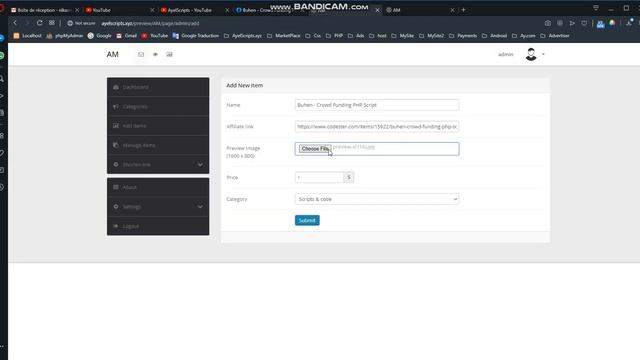The image size is (640, 360).
Task: Open the colorful round extension icon
Action: pos(612,23)
